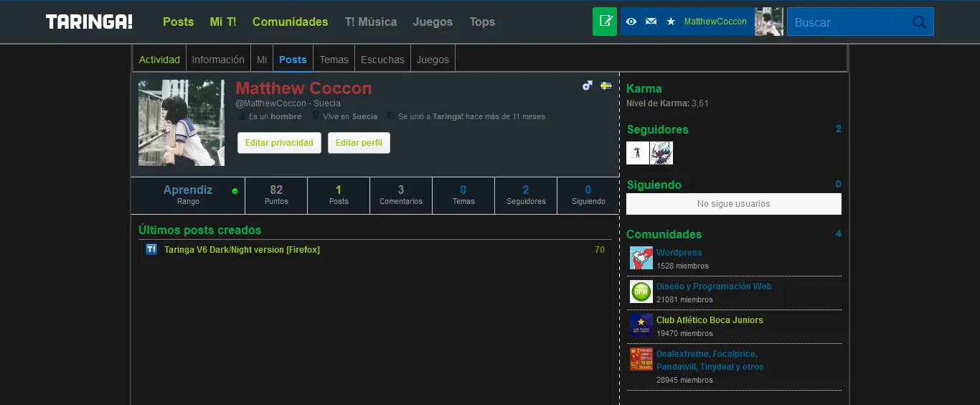Click the Siguiendo sidebar heading

coord(654,185)
